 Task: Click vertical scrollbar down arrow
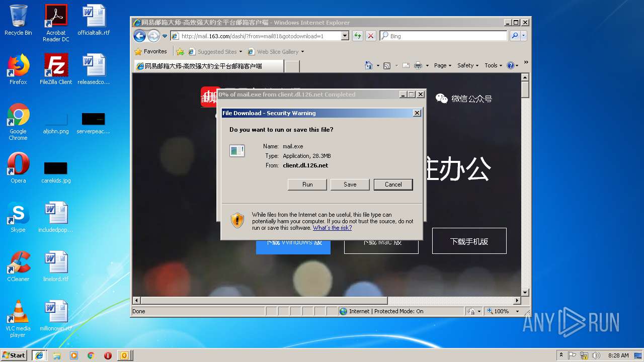525,292
